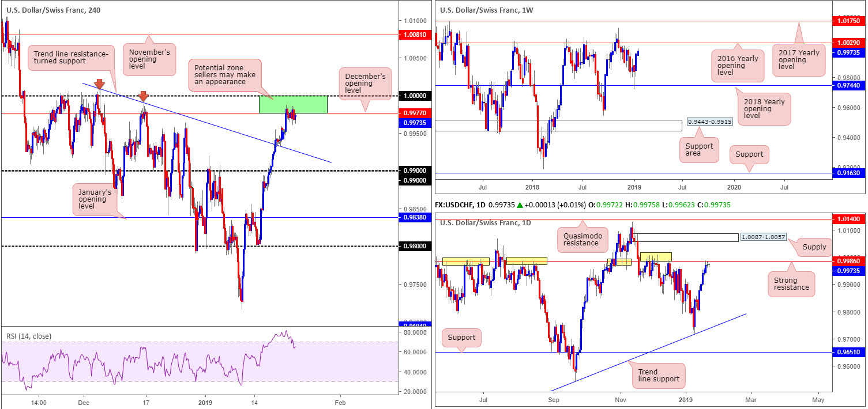Image resolution: width=868 pixels, height=409 pixels.
Task: Click the 40.0000 RSI axis value
Action: coord(414,372)
